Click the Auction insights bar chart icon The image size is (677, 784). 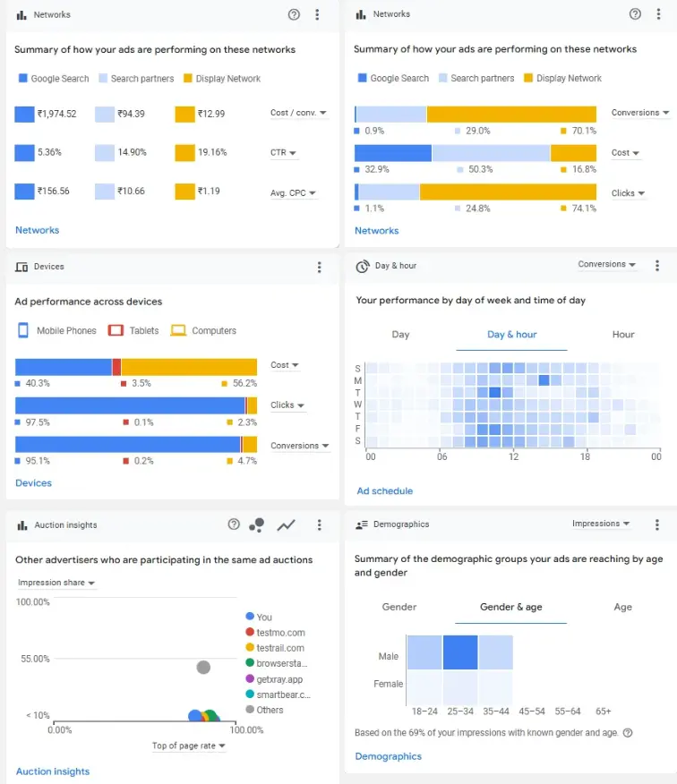pyautogui.click(x=22, y=525)
